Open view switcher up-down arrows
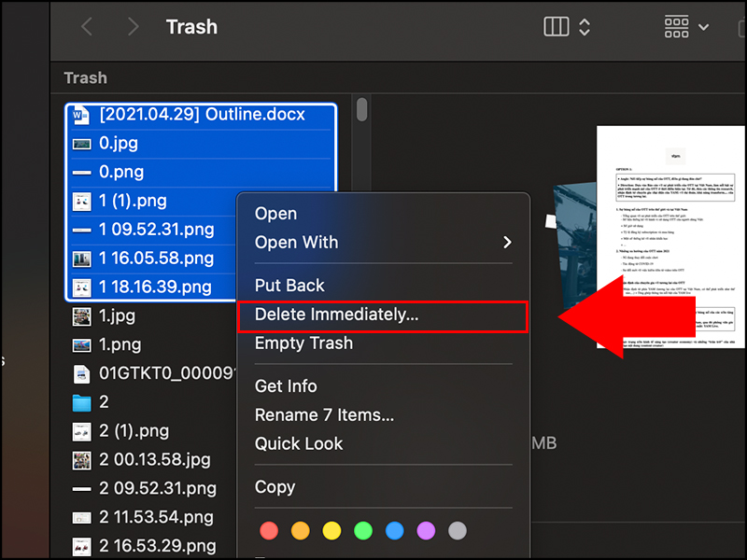This screenshot has height=560, width=747. pos(585,27)
